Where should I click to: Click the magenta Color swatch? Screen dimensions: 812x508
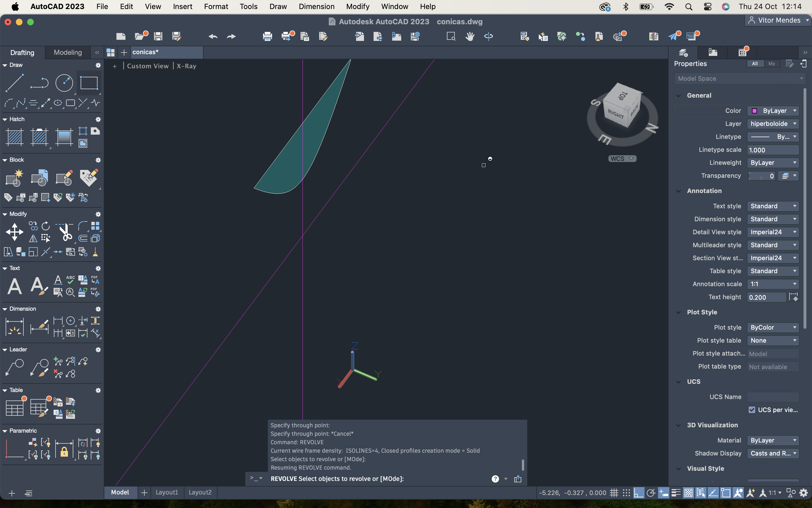point(754,111)
